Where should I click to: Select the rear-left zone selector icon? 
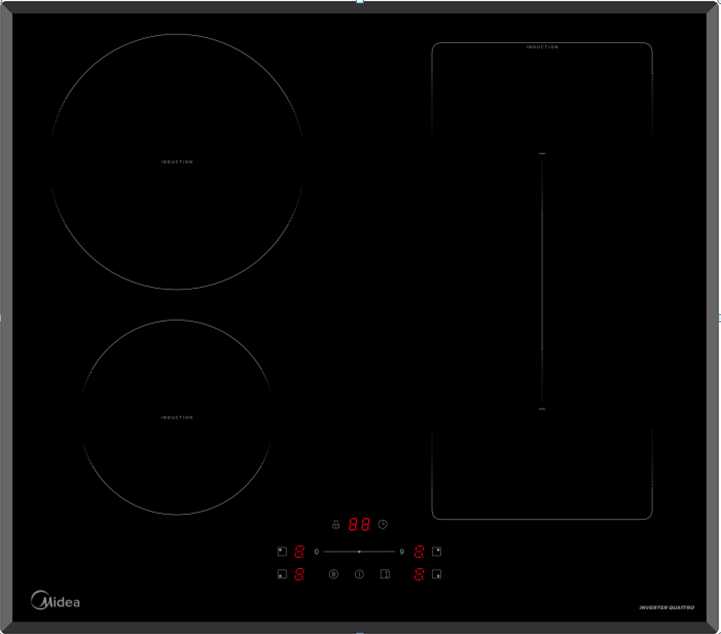click(282, 551)
